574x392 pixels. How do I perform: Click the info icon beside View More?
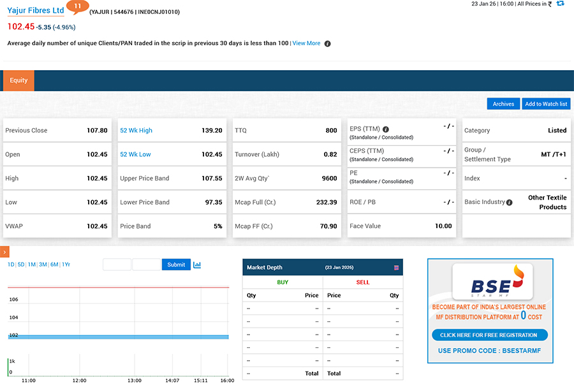click(327, 43)
